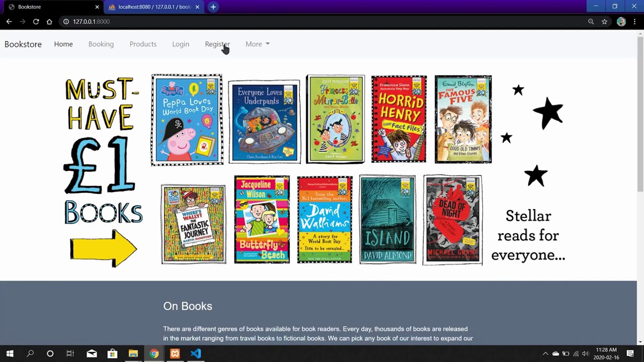Open Microsoft Store from taskbar
The image size is (644, 362).
click(x=112, y=353)
